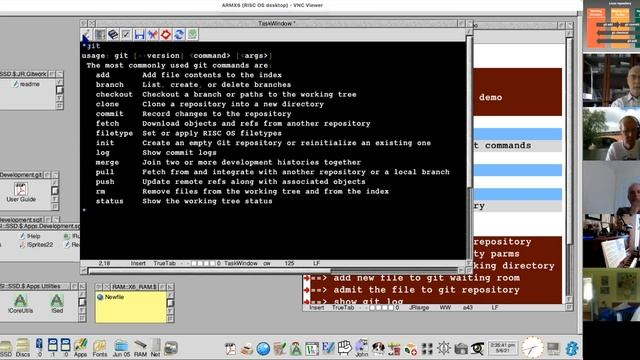Click the blue floppy disk save icon
This screenshot has width=640, height=360.
pos(139,35)
